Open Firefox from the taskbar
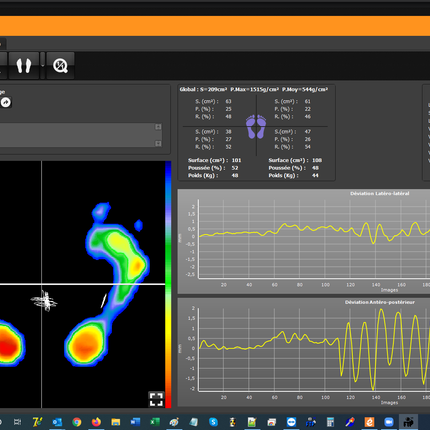 pos(96,422)
